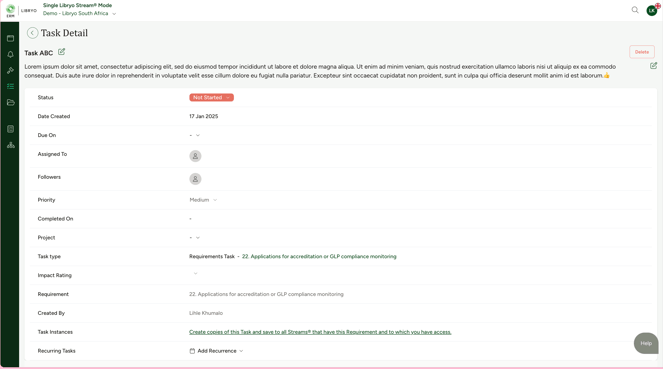The height and width of the screenshot is (369, 663).
Task: Open the Due On date dropdown
Action: click(195, 135)
